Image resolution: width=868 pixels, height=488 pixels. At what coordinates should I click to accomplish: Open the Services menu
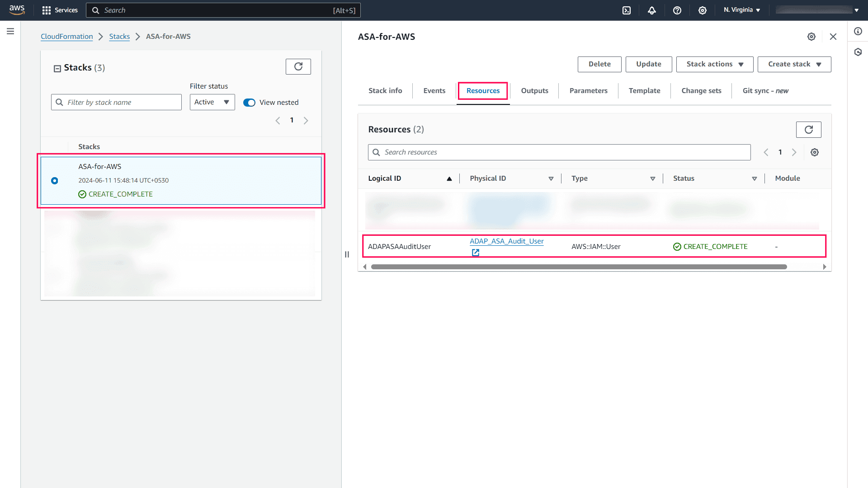point(60,10)
